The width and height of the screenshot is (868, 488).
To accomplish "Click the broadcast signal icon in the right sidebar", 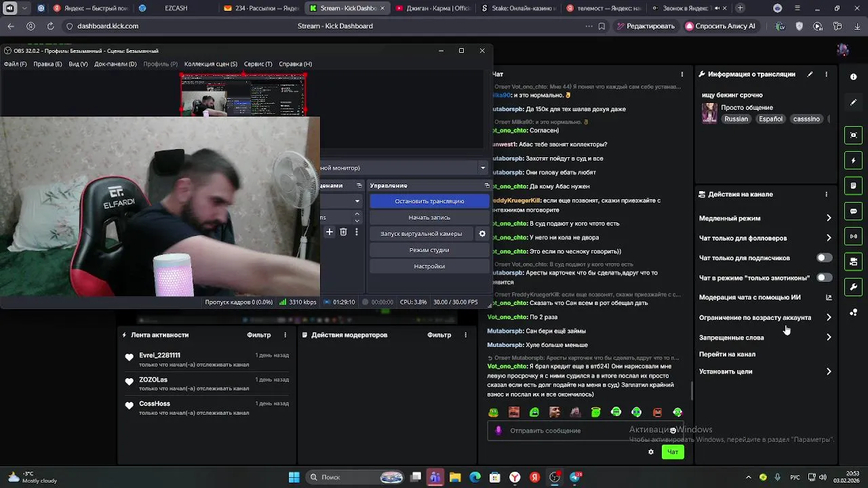I will (x=854, y=237).
